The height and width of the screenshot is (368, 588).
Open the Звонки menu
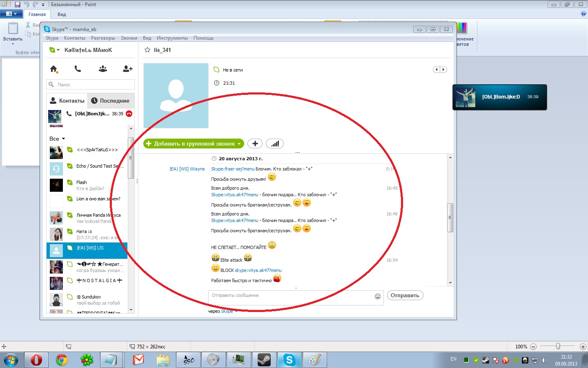[x=129, y=38]
